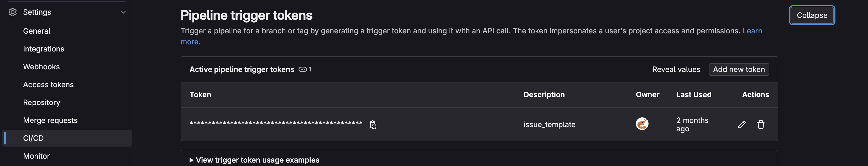Image resolution: width=868 pixels, height=166 pixels.
Task: Click the token owner avatar
Action: [x=642, y=123]
